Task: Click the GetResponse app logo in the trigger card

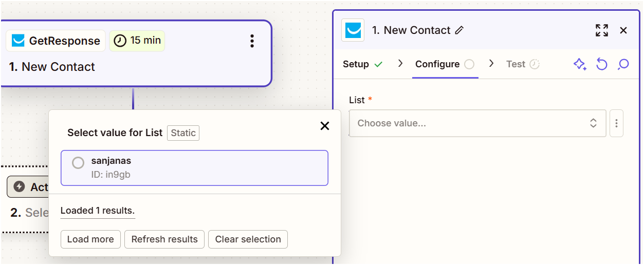Action: click(19, 41)
